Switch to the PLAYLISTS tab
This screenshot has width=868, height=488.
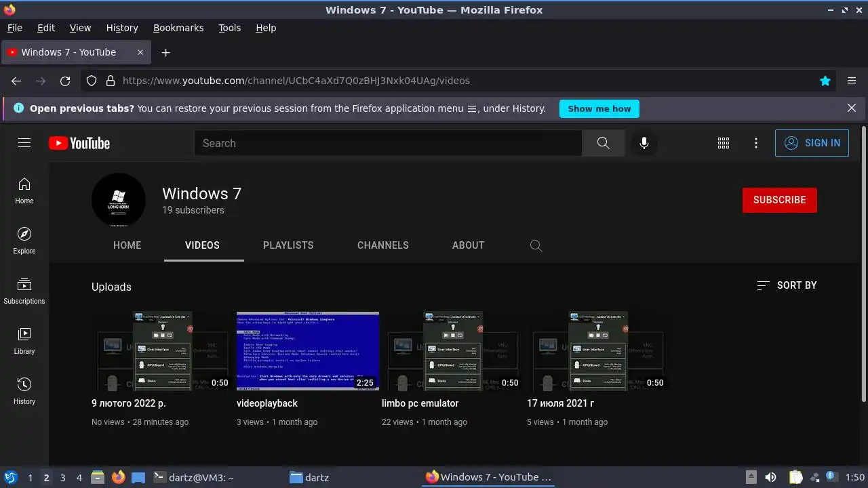coord(288,245)
